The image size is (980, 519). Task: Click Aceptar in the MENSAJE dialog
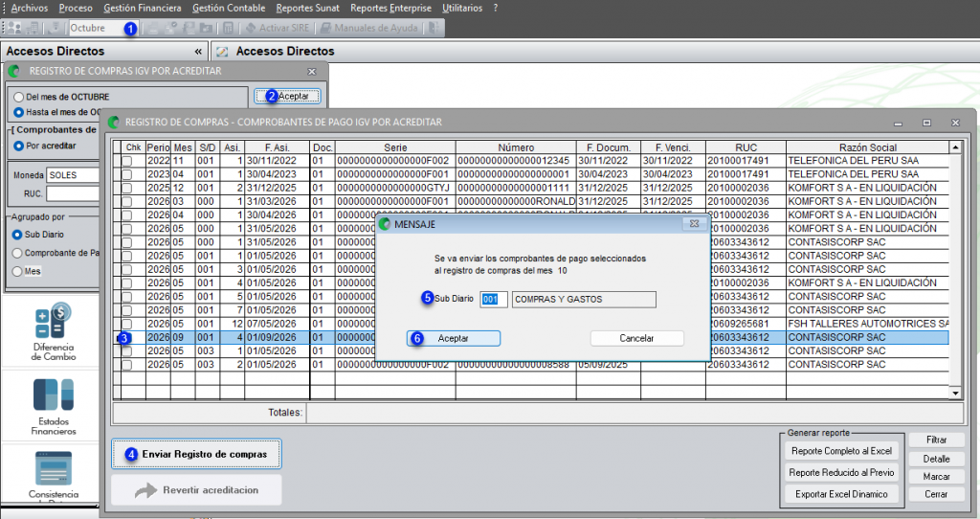(x=453, y=338)
